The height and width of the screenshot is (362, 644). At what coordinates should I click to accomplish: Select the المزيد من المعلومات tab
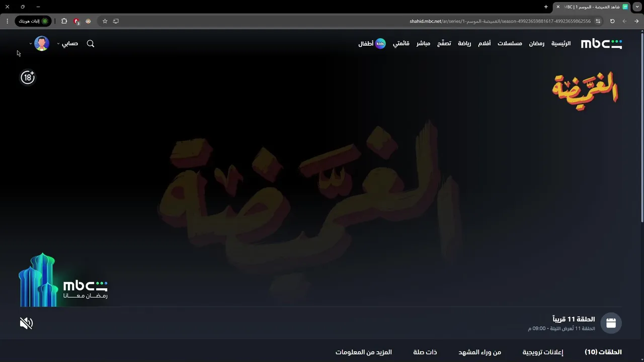(364, 352)
